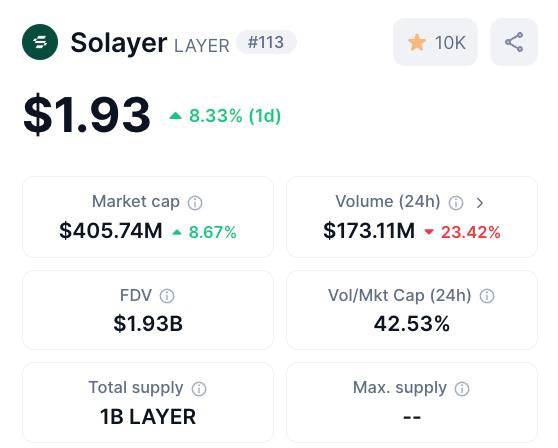
Task: Click the Solayer green logo icon
Action: (x=40, y=42)
